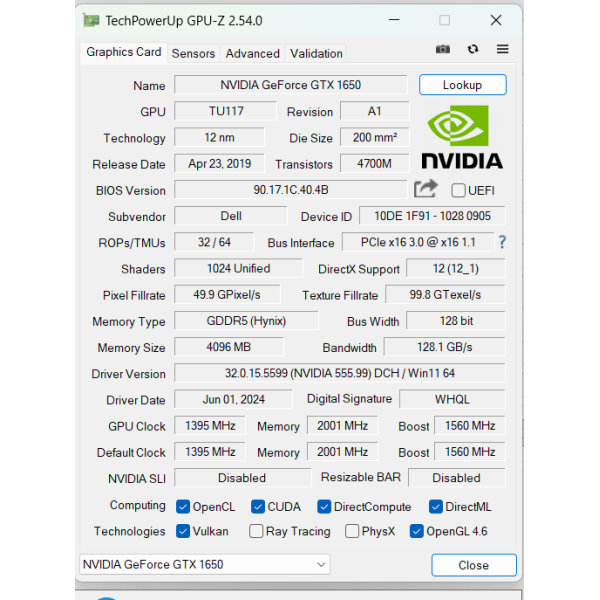Close the window with the X button
The image size is (600, 600).
point(496,20)
